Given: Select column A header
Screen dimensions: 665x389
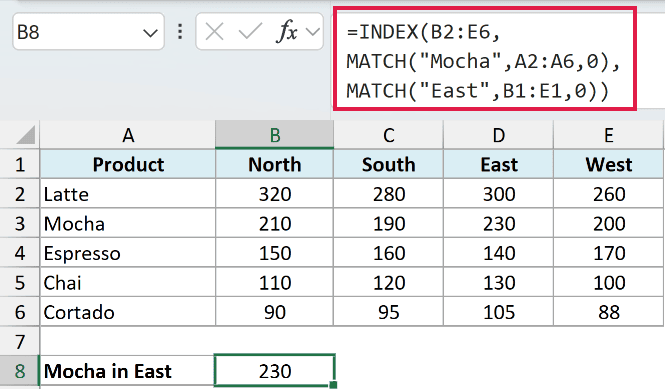Looking at the screenshot, I should (128, 135).
